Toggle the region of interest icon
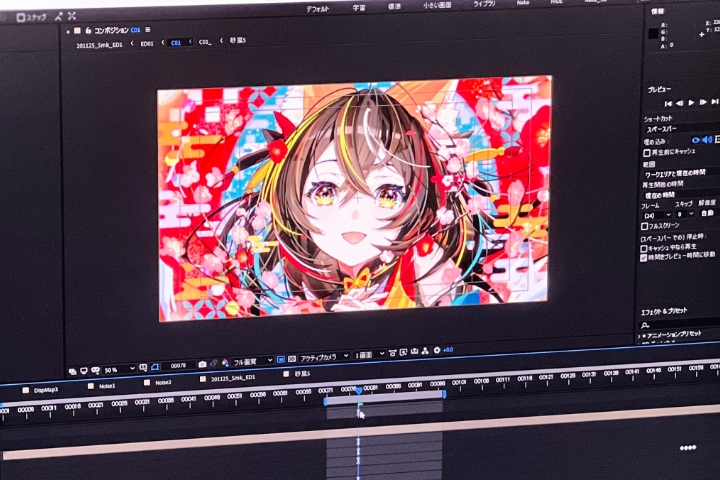Image resolution: width=720 pixels, height=480 pixels. (x=281, y=360)
